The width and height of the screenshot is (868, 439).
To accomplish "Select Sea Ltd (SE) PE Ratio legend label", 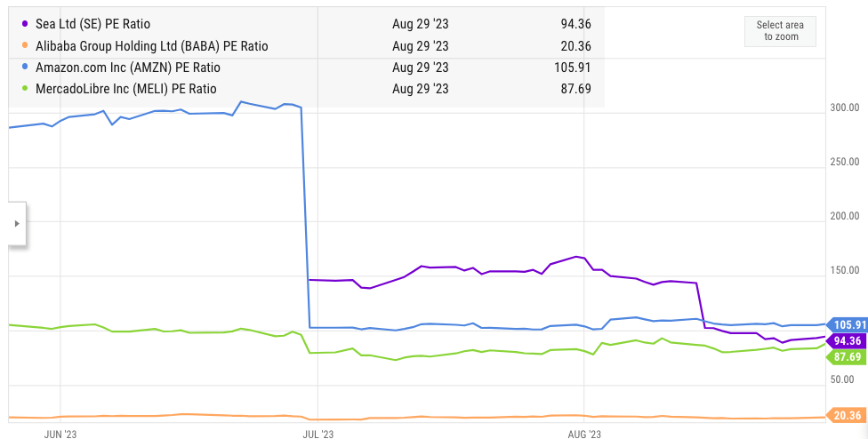I will [x=99, y=24].
